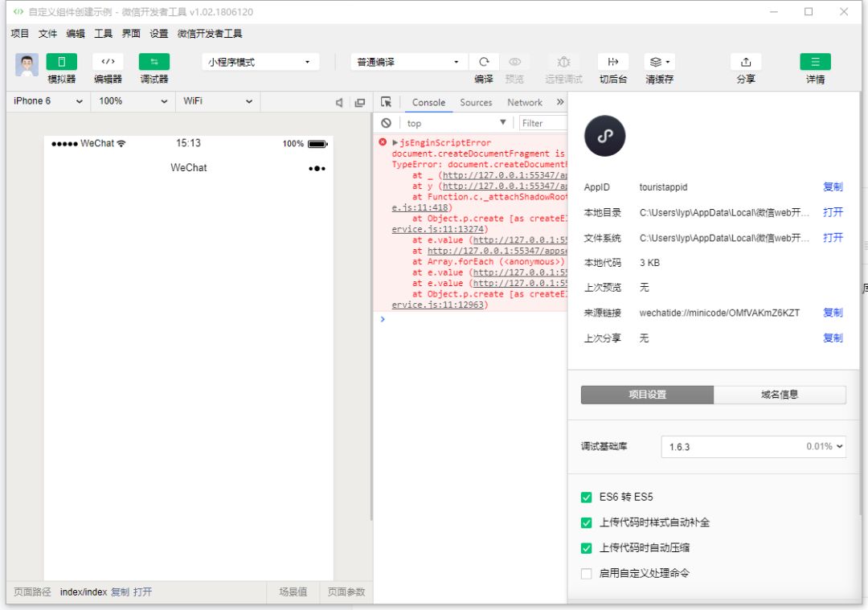Click the compile refresh icon (编译)
The image size is (868, 610).
pos(484,61)
